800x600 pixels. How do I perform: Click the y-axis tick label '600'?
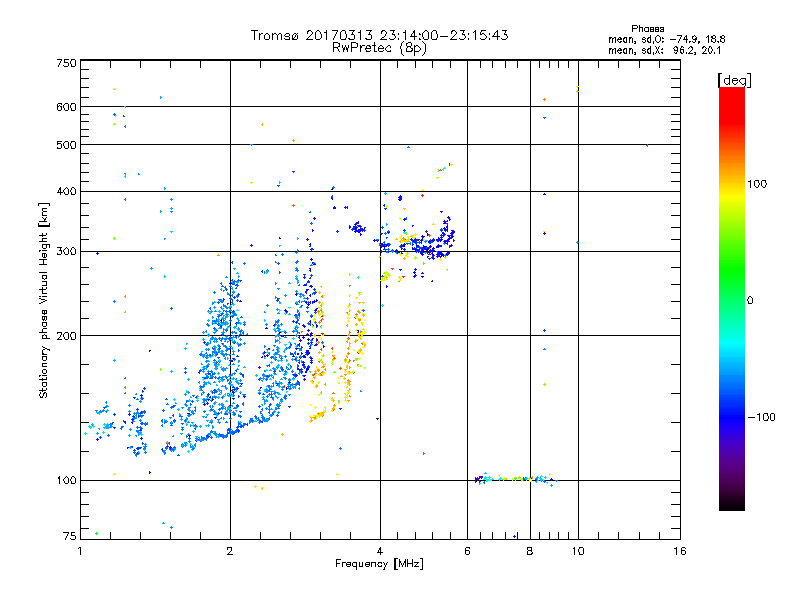pyautogui.click(x=66, y=107)
